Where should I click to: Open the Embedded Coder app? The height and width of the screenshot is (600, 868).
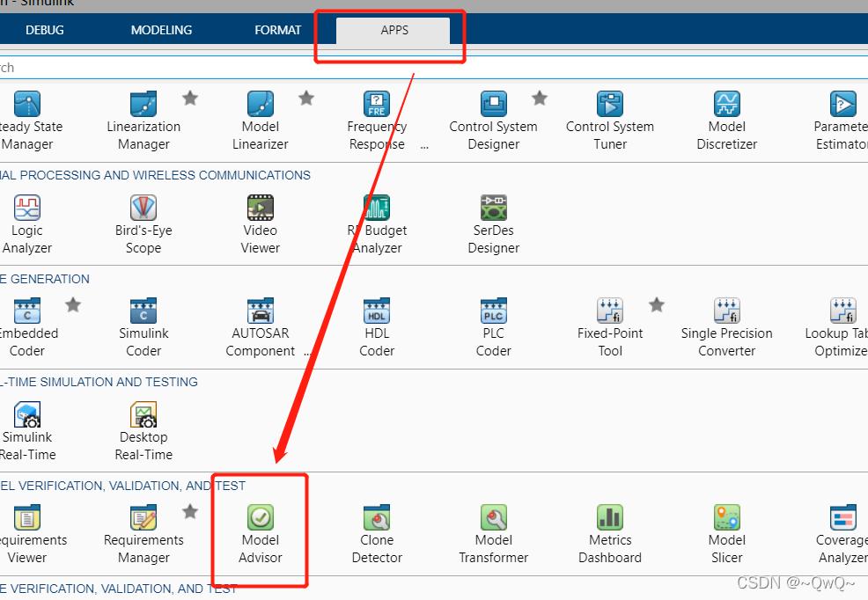pos(27,327)
